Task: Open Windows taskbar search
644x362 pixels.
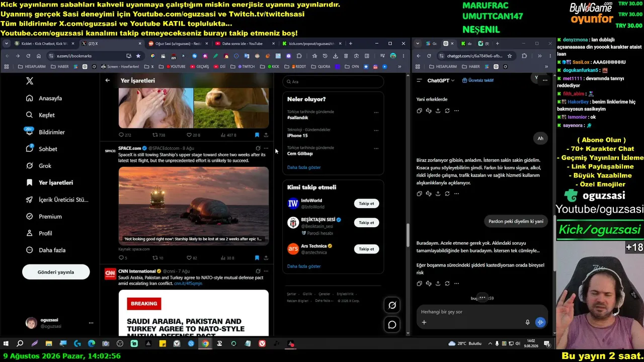Action: point(20,344)
